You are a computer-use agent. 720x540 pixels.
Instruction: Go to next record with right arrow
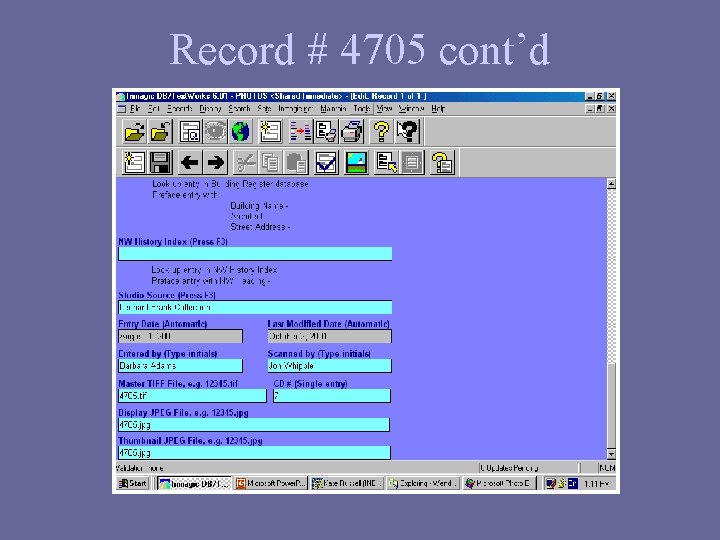click(215, 163)
